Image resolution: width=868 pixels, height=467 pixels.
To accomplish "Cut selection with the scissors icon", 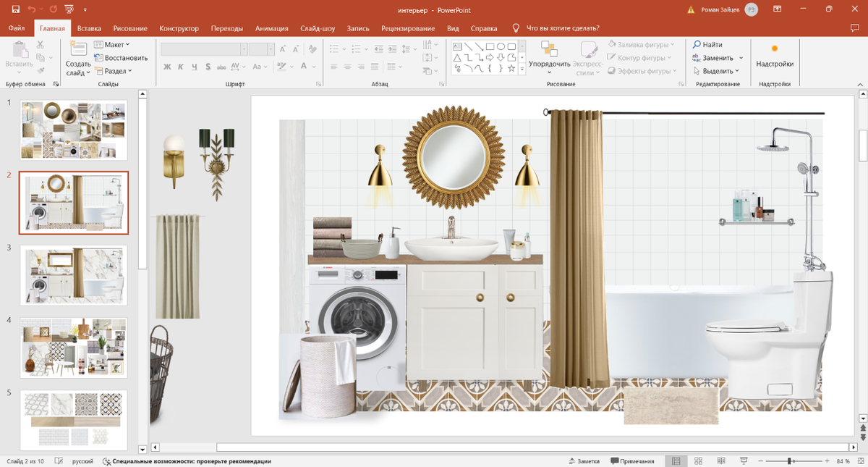I will click(41, 45).
